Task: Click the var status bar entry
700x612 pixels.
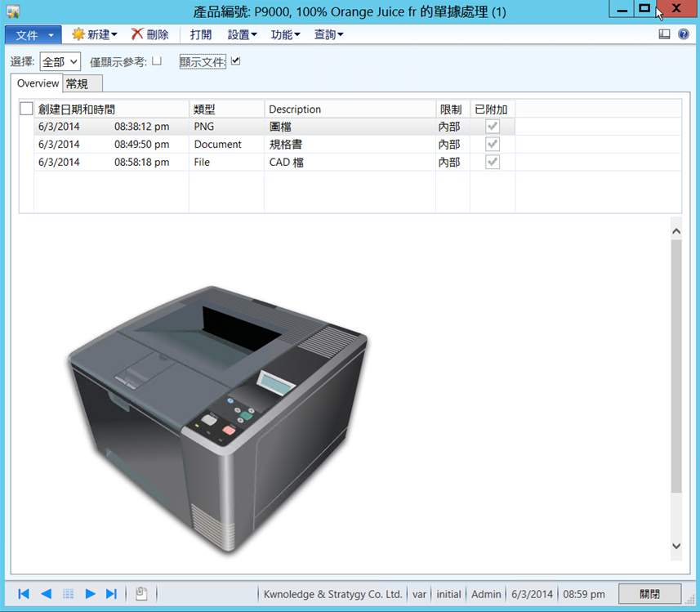Action: [419, 594]
